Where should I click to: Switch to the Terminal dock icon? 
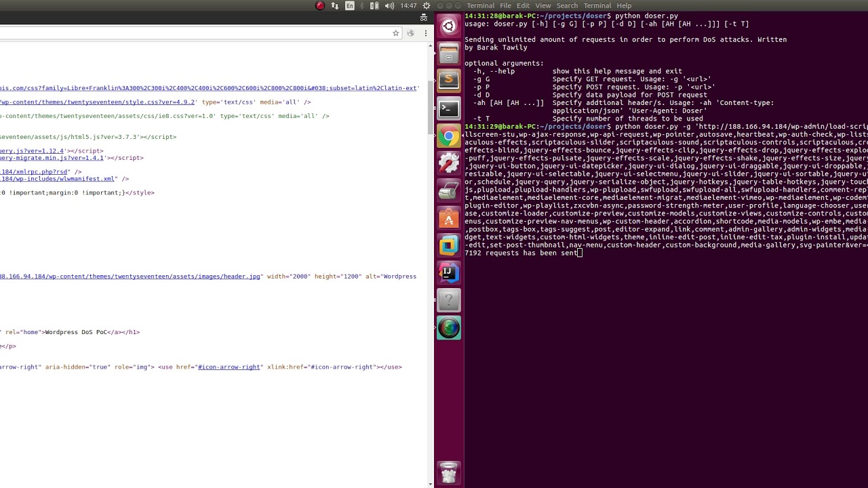click(448, 108)
